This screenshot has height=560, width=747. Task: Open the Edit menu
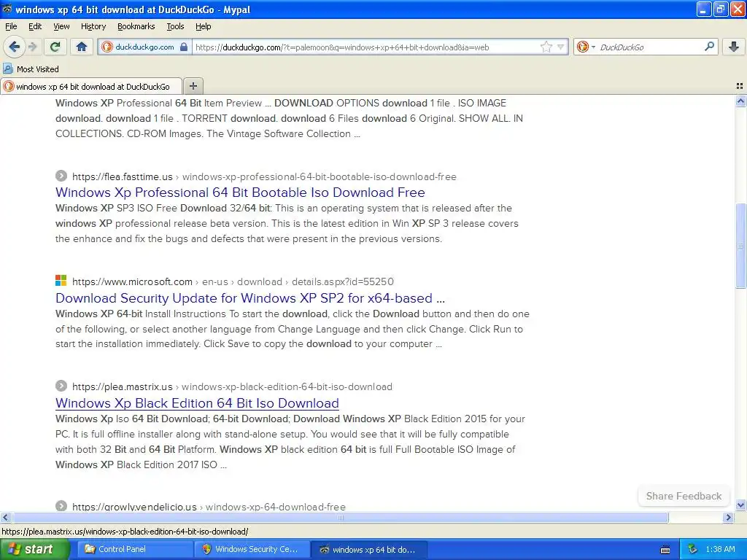click(x=35, y=26)
